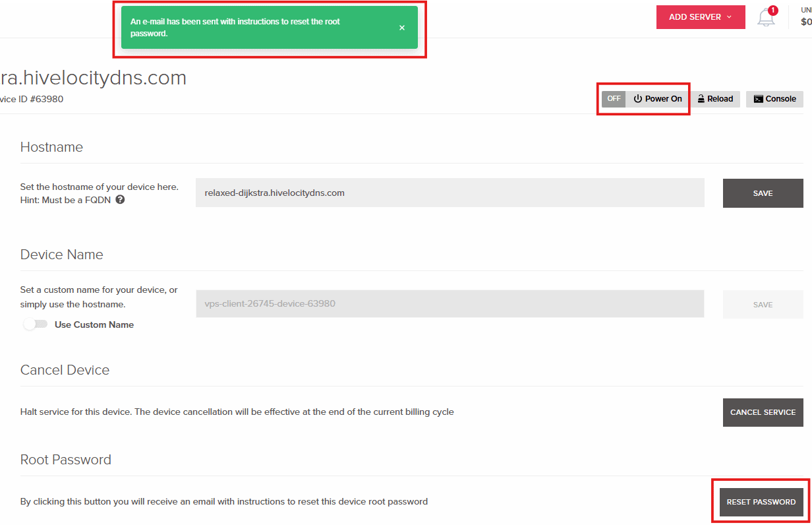Screen dimensions: 812x525
Task: Open the ADD SERVER dropdown menu
Action: coord(700,16)
